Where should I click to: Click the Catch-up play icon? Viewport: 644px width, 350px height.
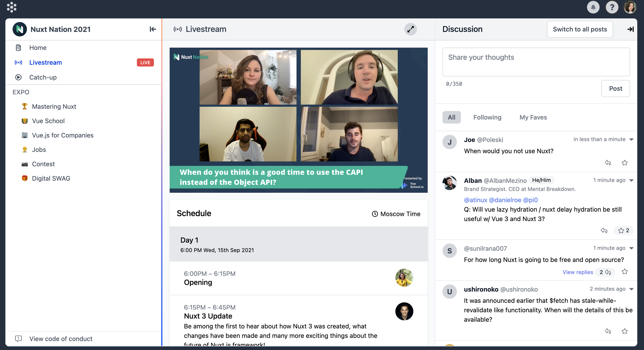pyautogui.click(x=18, y=77)
